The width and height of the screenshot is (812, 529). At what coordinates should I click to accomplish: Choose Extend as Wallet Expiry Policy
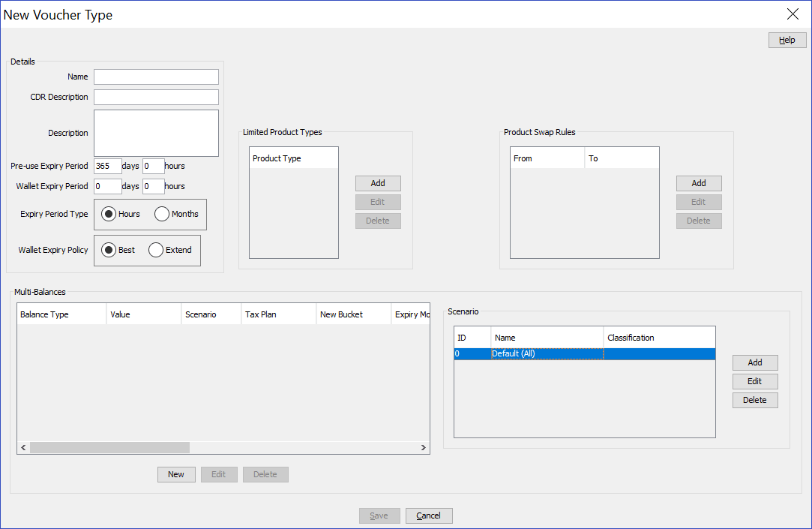coord(156,250)
